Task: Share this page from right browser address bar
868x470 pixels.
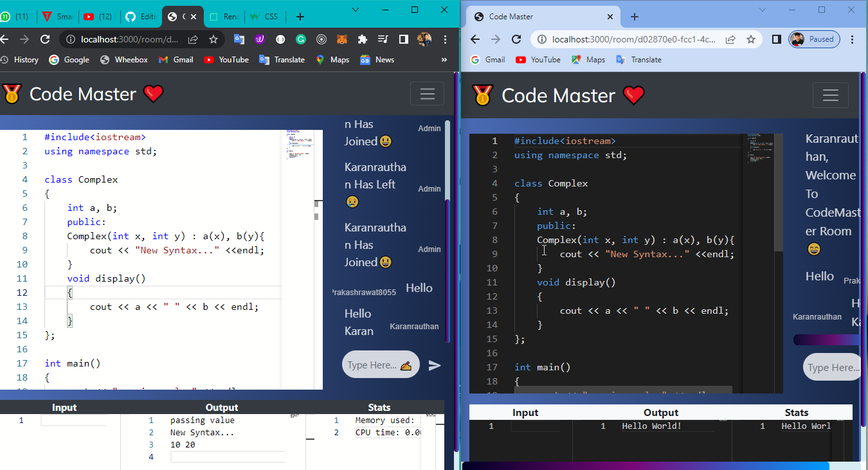Action: click(x=730, y=39)
